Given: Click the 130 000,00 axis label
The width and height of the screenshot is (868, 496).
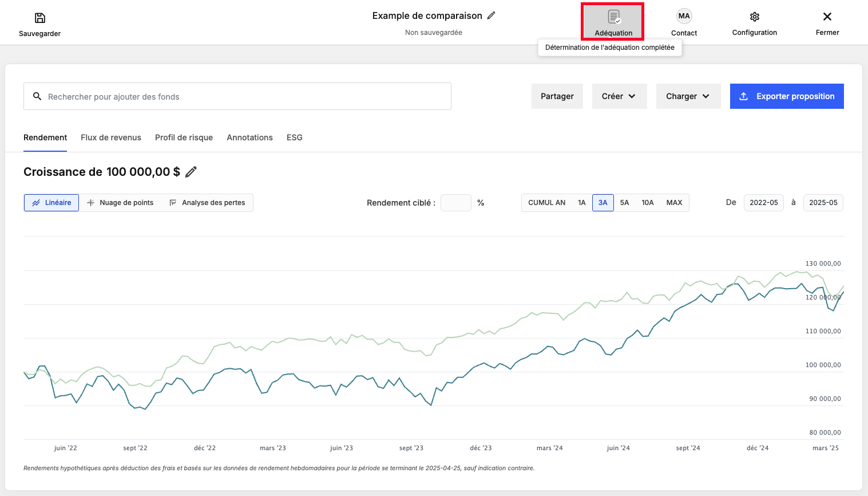Looking at the screenshot, I should pyautogui.click(x=823, y=263).
